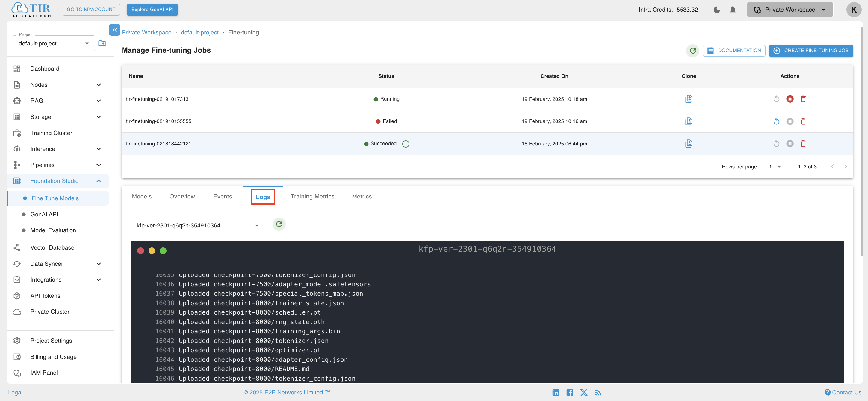Switch to the Models tab

pos(141,196)
